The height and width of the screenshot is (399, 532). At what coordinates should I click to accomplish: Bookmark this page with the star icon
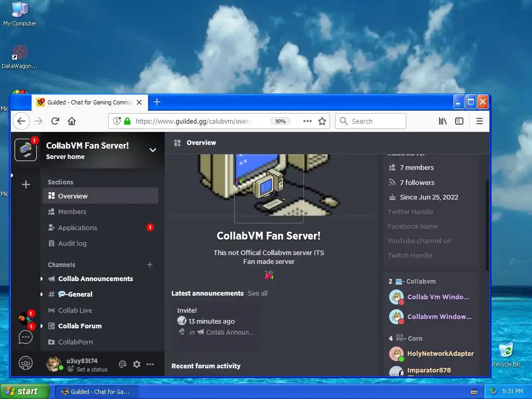click(x=322, y=121)
